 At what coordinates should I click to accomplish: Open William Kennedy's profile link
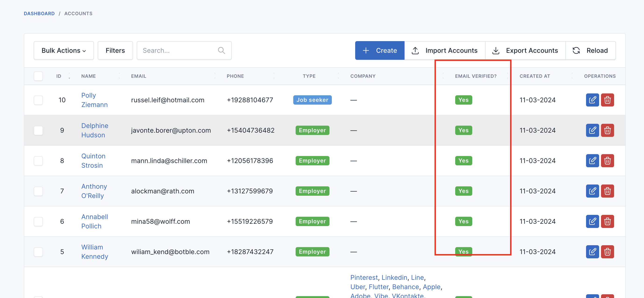tap(94, 252)
